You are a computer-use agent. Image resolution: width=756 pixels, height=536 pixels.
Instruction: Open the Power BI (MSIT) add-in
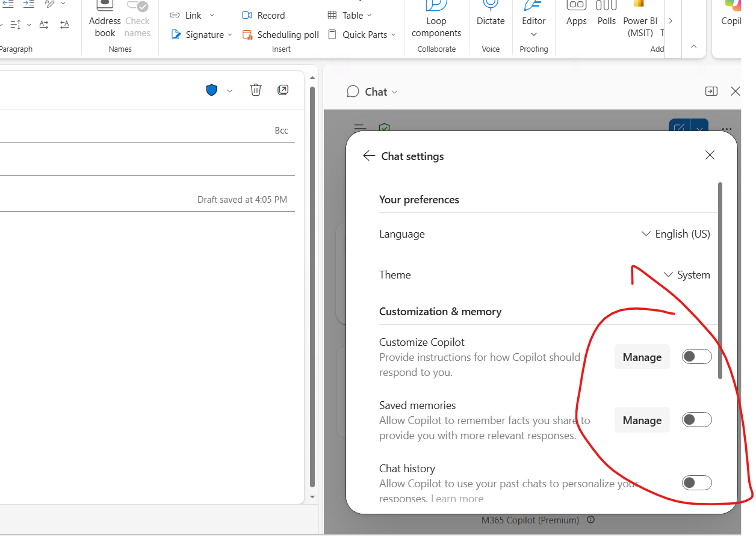(640, 20)
